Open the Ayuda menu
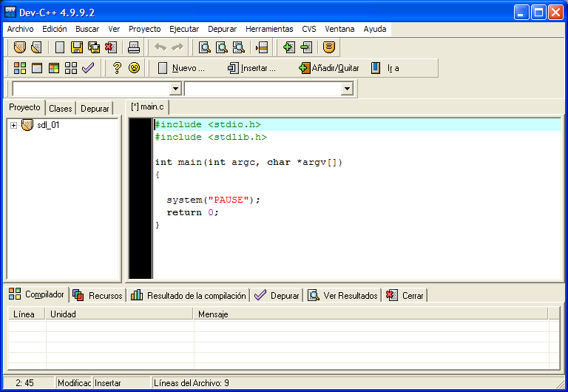 (374, 29)
